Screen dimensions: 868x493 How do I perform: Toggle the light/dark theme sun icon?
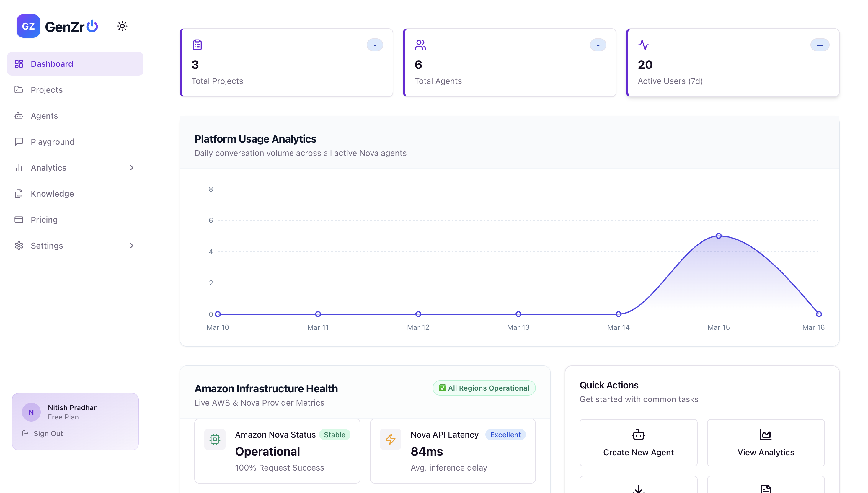(122, 26)
